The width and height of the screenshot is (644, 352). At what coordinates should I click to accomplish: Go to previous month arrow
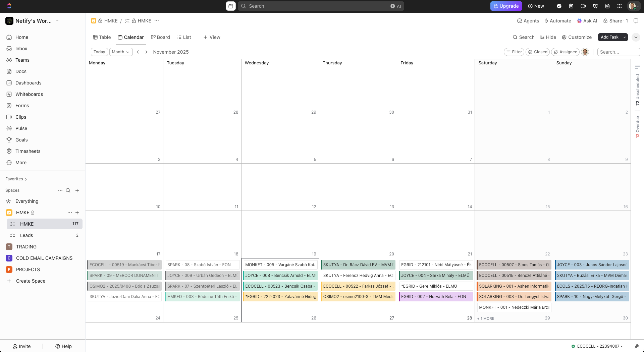138,52
